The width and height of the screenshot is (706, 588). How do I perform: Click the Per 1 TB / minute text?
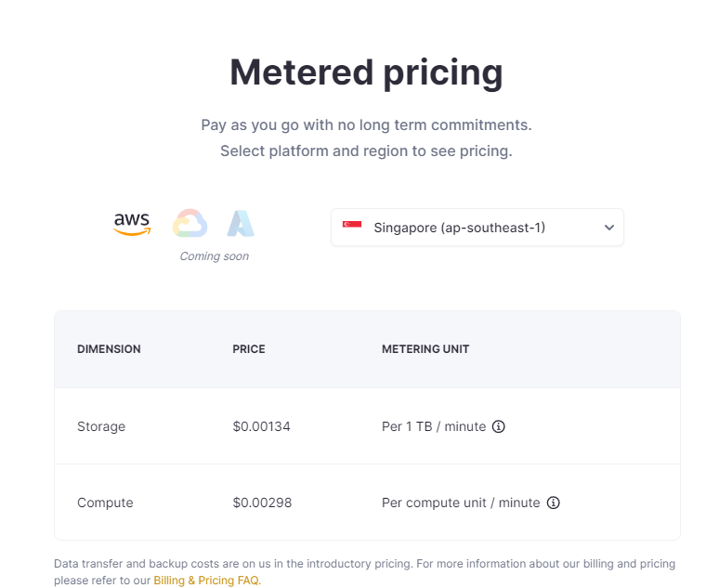point(434,426)
